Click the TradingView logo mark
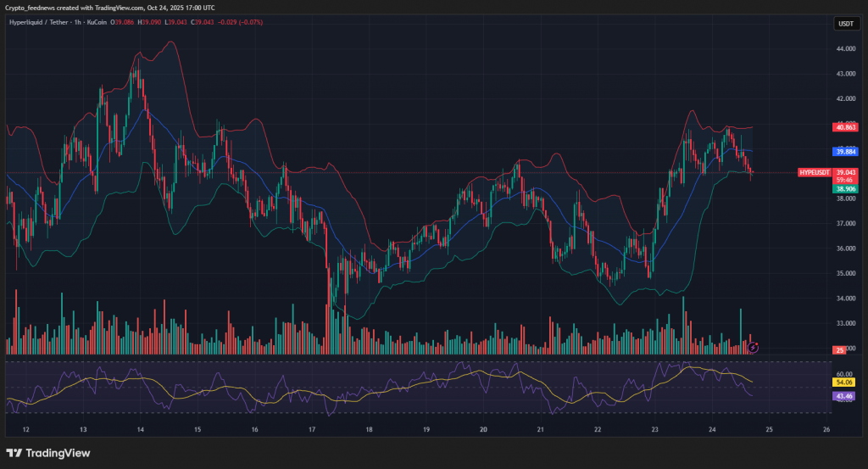 coord(13,453)
